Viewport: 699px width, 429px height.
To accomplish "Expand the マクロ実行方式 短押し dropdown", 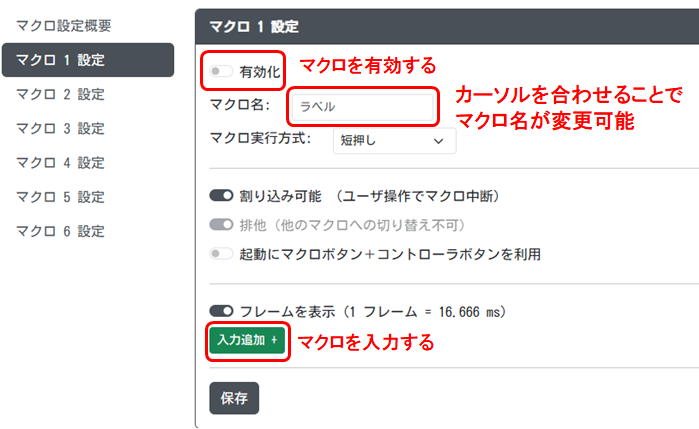I will pos(394,141).
